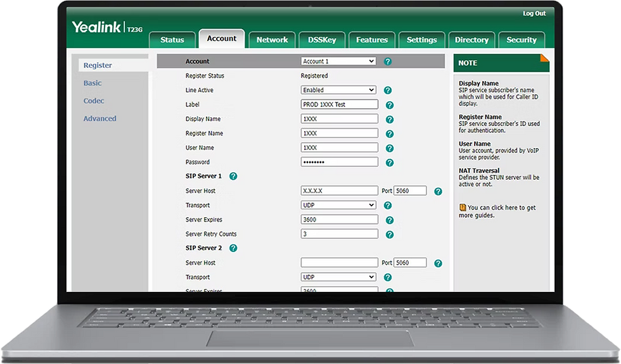
Task: Click the 'click here to get more guides' link
Action: click(497, 211)
